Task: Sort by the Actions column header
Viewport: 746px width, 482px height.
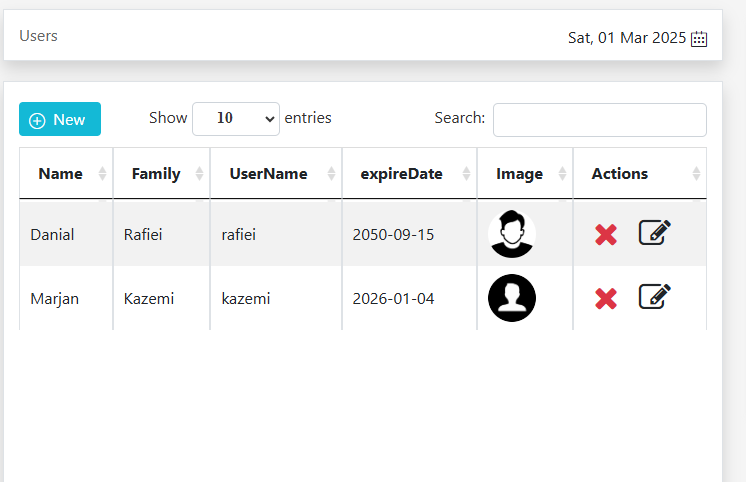Action: coord(620,174)
